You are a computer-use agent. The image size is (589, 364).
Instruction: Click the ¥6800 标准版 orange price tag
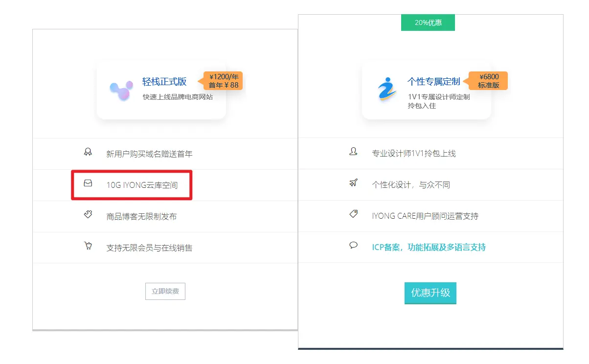488,81
